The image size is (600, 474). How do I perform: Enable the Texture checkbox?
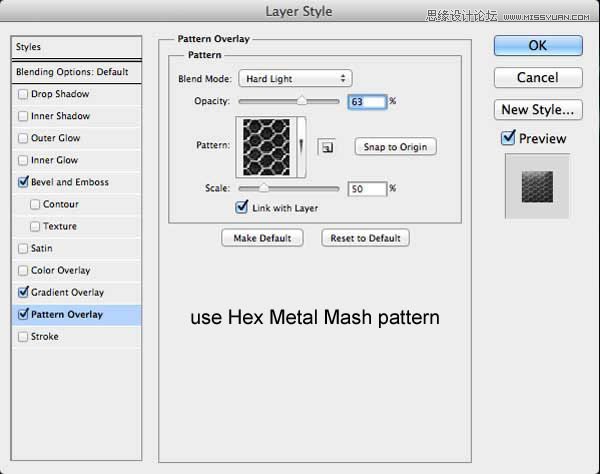[35, 226]
